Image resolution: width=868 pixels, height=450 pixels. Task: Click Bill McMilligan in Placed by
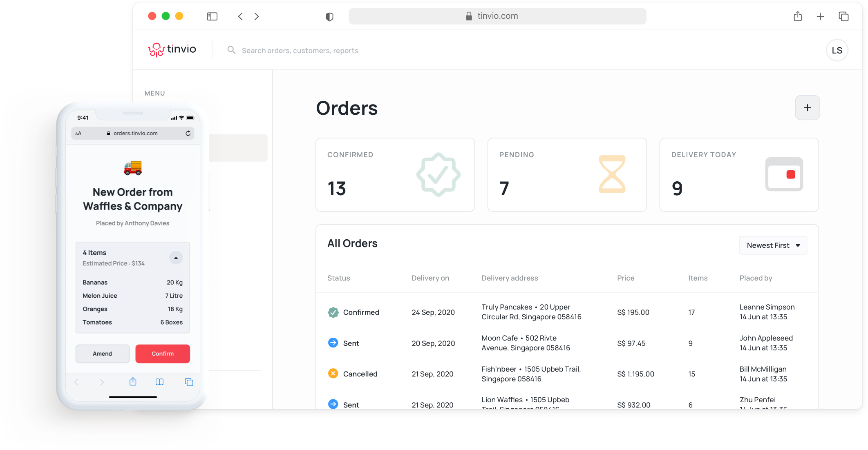coord(763,369)
